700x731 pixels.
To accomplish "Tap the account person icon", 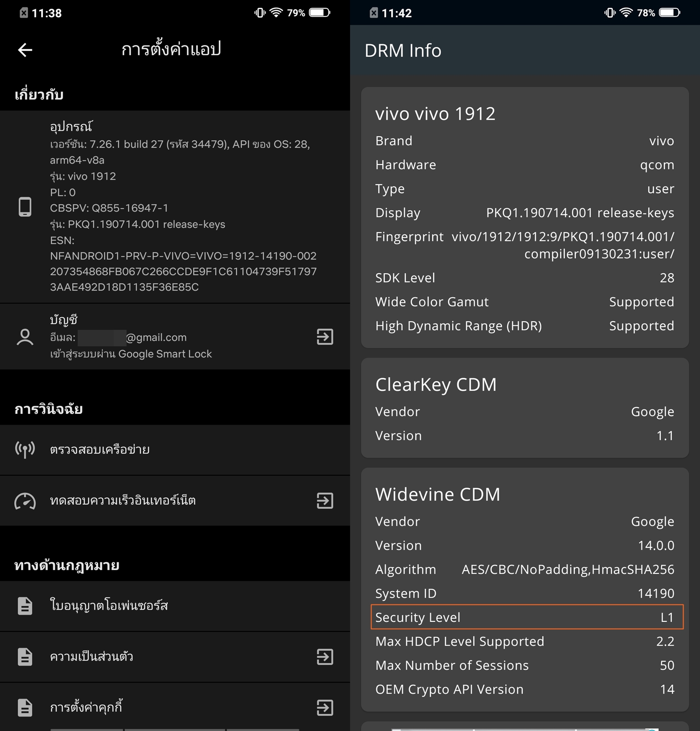I will (25, 337).
